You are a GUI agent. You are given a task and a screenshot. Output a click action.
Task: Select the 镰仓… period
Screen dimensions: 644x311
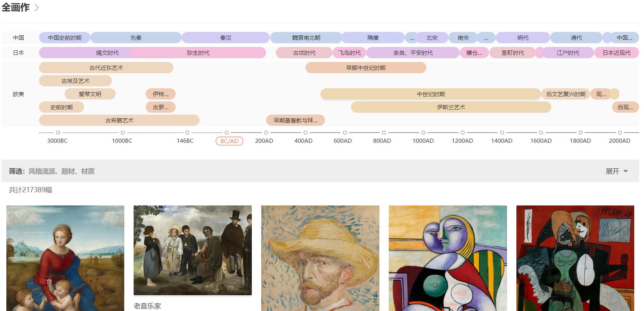pyautogui.click(x=474, y=53)
